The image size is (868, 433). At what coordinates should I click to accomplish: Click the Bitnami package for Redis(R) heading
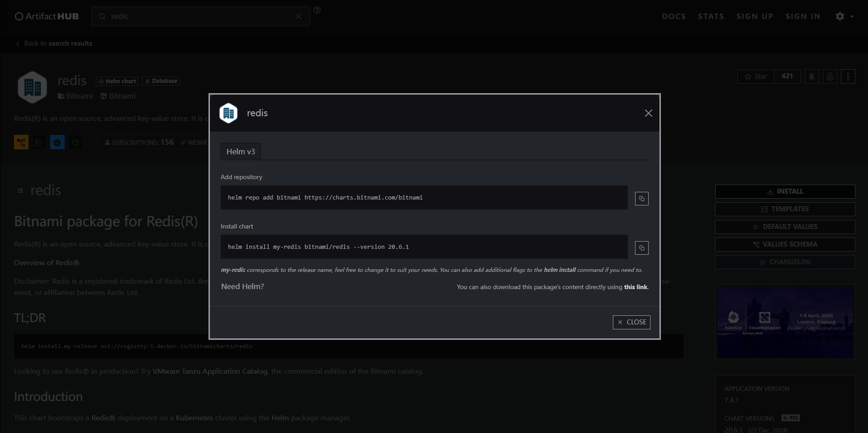(106, 221)
